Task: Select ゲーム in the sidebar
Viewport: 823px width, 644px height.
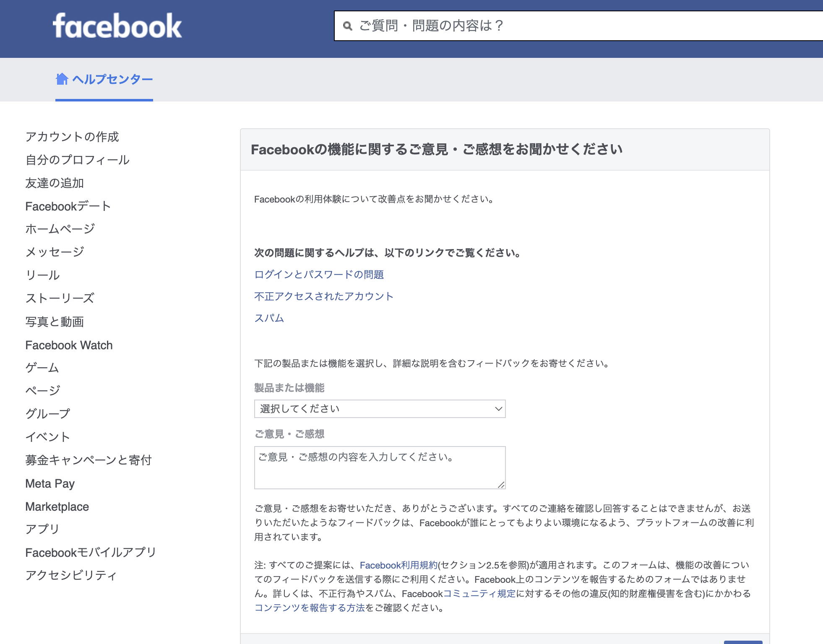Action: [x=42, y=368]
